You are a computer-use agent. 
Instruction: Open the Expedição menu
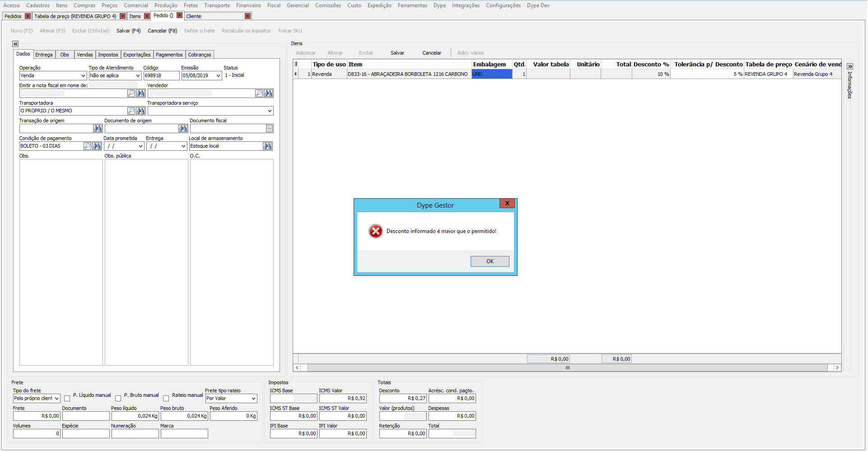coord(379,5)
